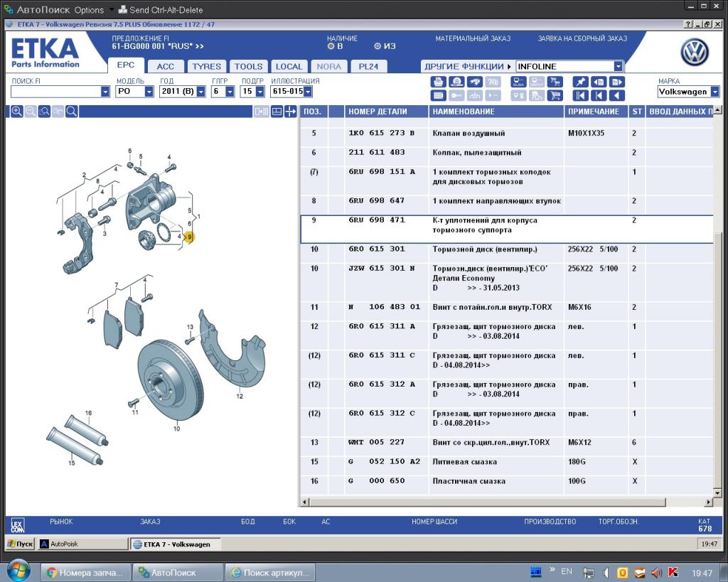
Task: Click the НАИМЕНОВАНИЕ column header
Action: 496,112
